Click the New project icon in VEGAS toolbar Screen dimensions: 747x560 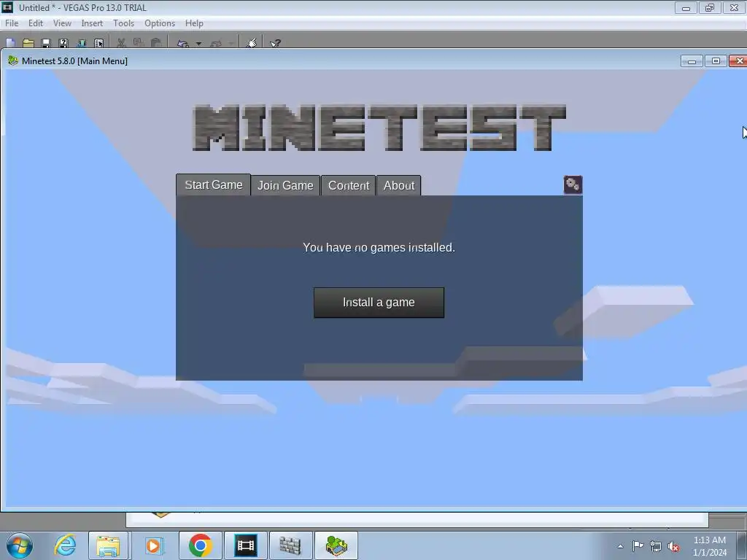[10, 43]
